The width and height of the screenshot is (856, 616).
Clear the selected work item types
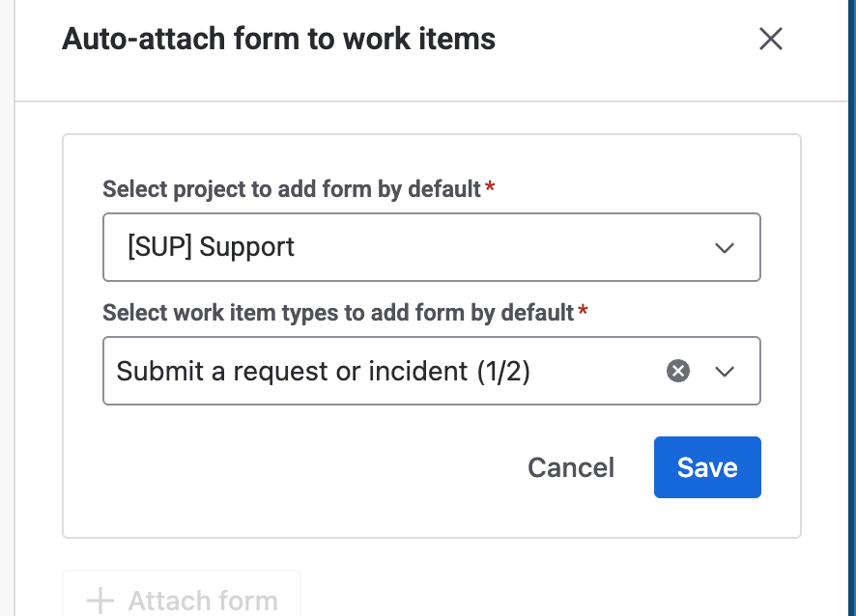click(x=678, y=371)
